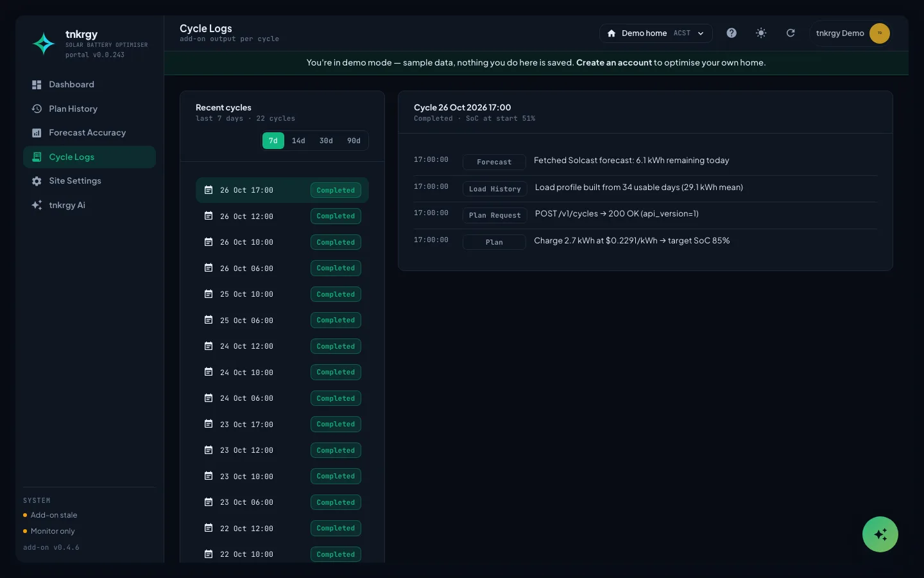Open Forecast Accuracy page label

[x=87, y=133]
